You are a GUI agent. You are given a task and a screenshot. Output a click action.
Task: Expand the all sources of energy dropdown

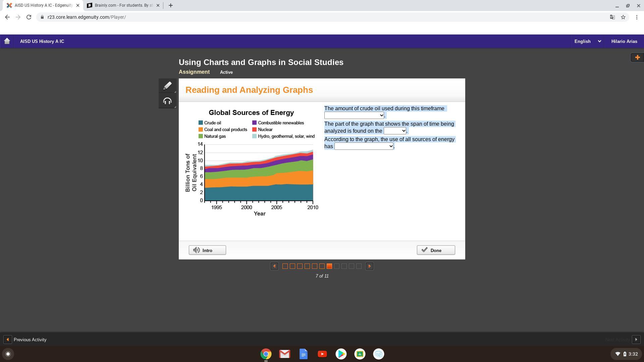pyautogui.click(x=364, y=146)
